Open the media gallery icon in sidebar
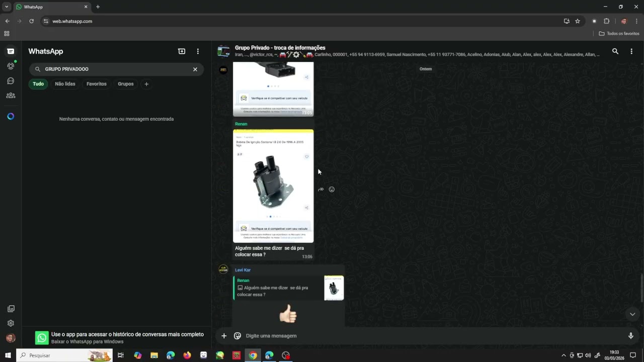Image resolution: width=644 pixels, height=362 pixels. coord(11,309)
